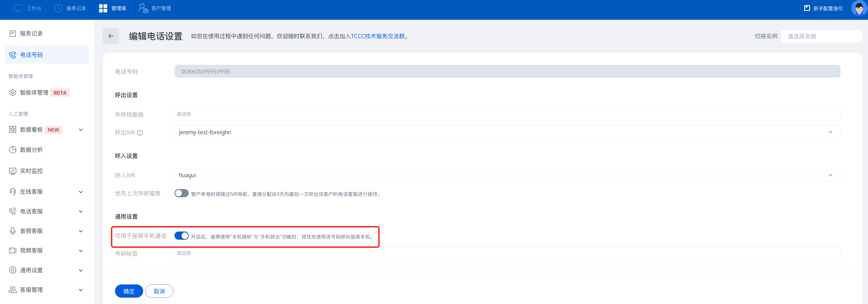The height and width of the screenshot is (304, 868).
Task: Click the 实时监控 monitor chart icon
Action: tap(12, 171)
